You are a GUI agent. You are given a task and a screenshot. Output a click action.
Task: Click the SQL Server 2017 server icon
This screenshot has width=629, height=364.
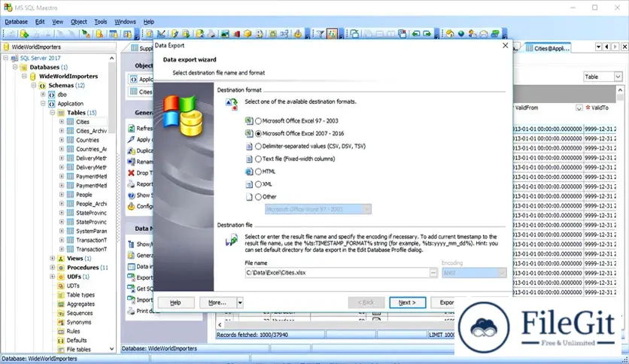point(15,58)
